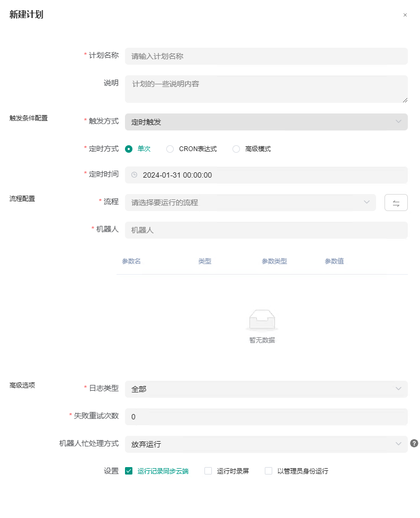Click the swap flow icon button

(x=396, y=203)
